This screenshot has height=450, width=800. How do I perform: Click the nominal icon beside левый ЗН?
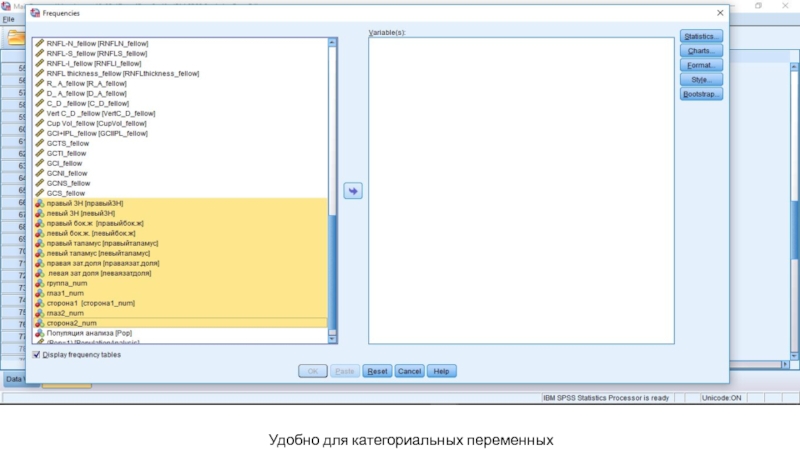click(40, 213)
